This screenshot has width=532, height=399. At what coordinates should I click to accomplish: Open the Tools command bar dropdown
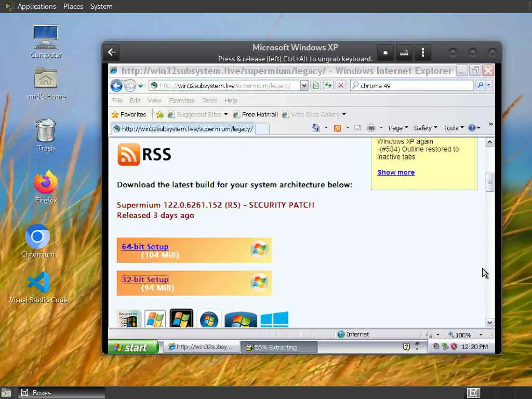tap(453, 128)
